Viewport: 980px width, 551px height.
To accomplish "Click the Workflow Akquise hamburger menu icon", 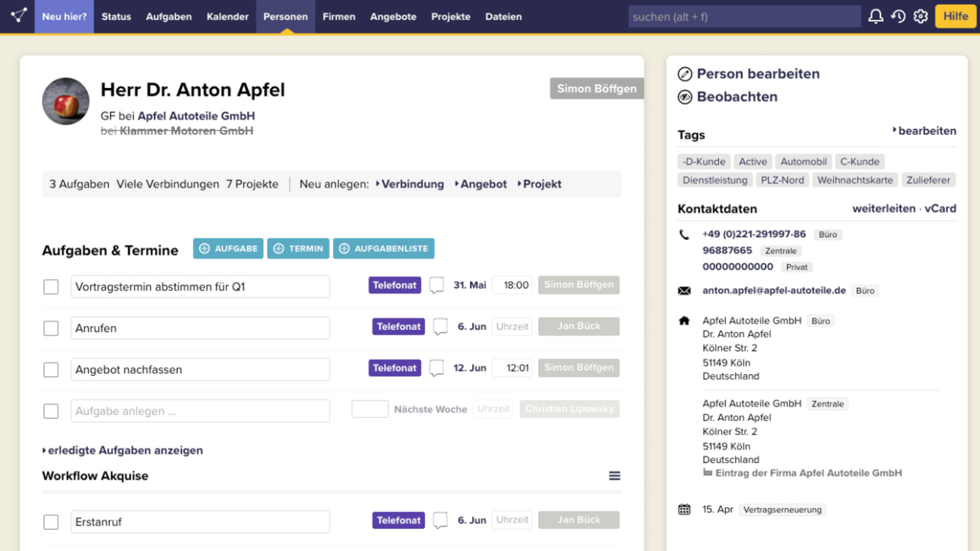I will pyautogui.click(x=614, y=476).
